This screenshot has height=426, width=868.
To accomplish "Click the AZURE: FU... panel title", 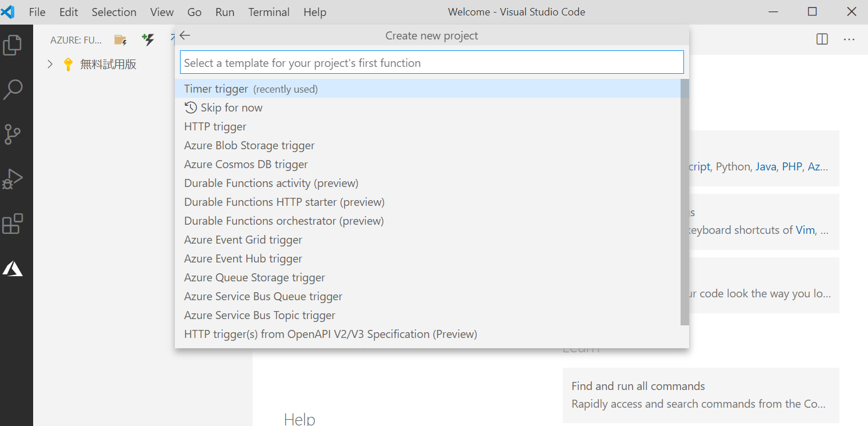I will [76, 40].
